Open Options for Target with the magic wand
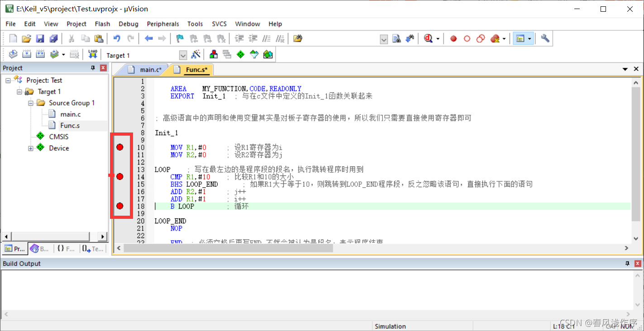644x331 pixels. [x=196, y=55]
